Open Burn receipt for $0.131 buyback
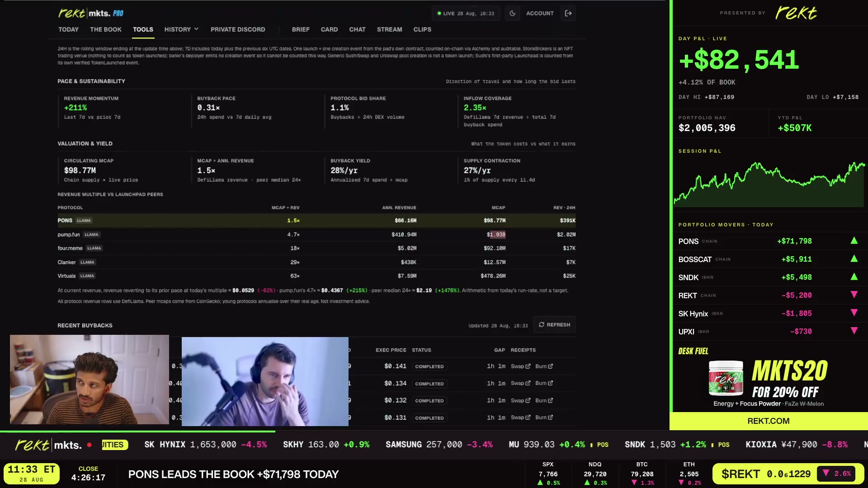The width and height of the screenshot is (868, 488). 544,418
